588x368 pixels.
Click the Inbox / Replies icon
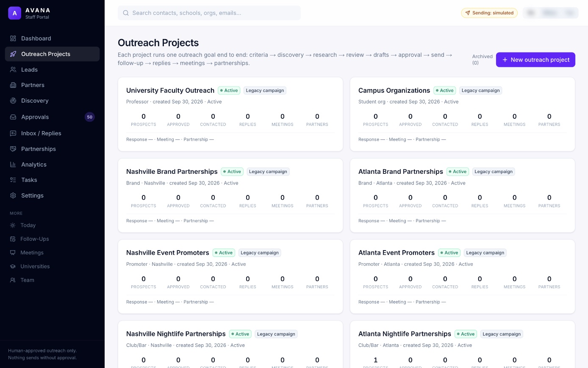pyautogui.click(x=13, y=133)
